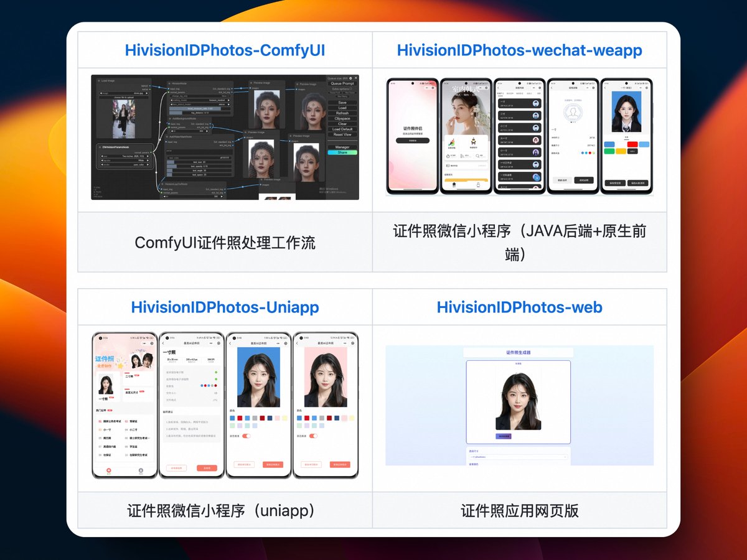
Task: Select the yellow background swatch in wechat-weapp phone
Action: pos(620,151)
